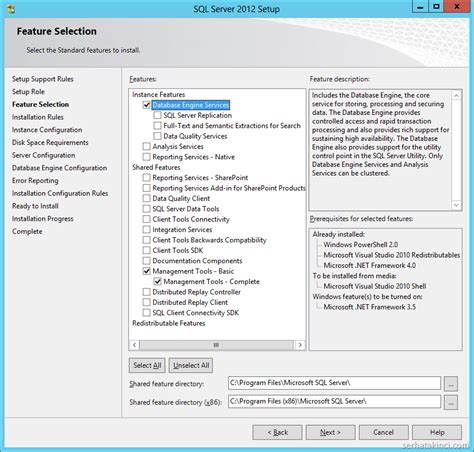Select Windows PowerShell 2.0 prerequisite
The height and width of the screenshot is (452, 474).
click(x=361, y=244)
